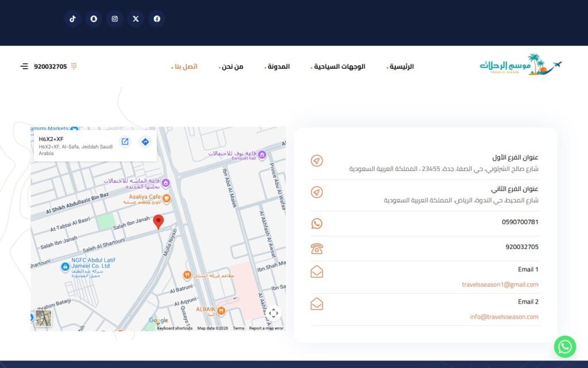Click the H6X2+XF plus code title

point(51,139)
